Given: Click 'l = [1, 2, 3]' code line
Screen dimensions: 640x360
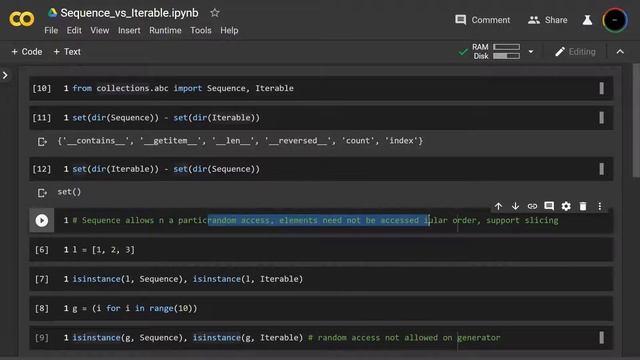Looking at the screenshot, I should point(103,250).
